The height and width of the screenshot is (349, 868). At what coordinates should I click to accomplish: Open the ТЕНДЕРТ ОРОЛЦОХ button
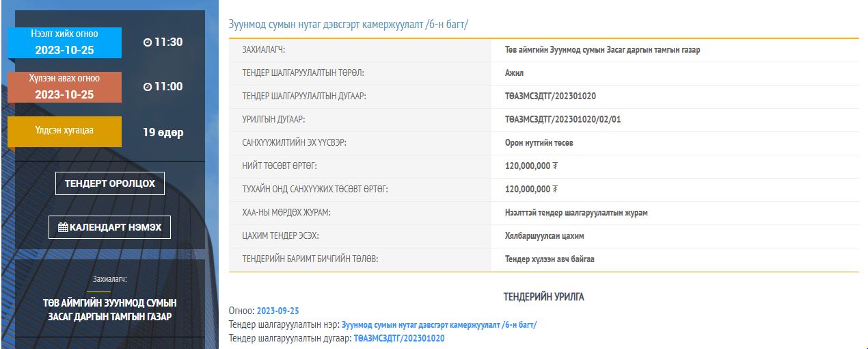click(x=110, y=183)
